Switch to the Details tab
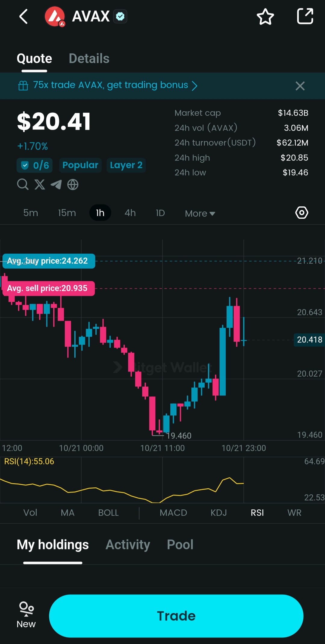This screenshot has height=644, width=325. 89,58
